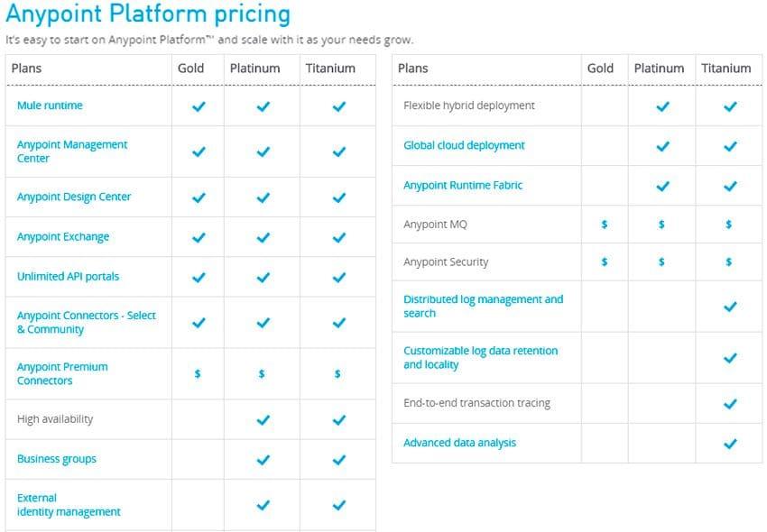Viewport: 767px width, 532px height.
Task: Click the Platinum checkmark for High availability
Action: pyautogui.click(x=263, y=420)
